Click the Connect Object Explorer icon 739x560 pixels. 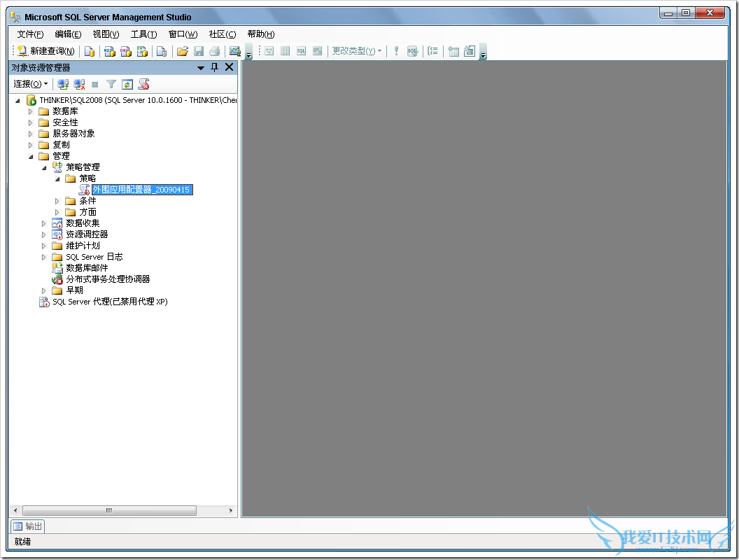[x=63, y=84]
